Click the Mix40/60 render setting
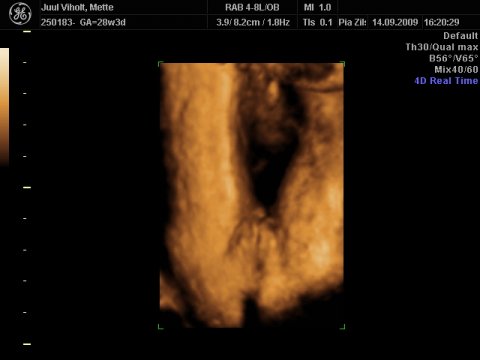480x360 pixels. (x=456, y=69)
